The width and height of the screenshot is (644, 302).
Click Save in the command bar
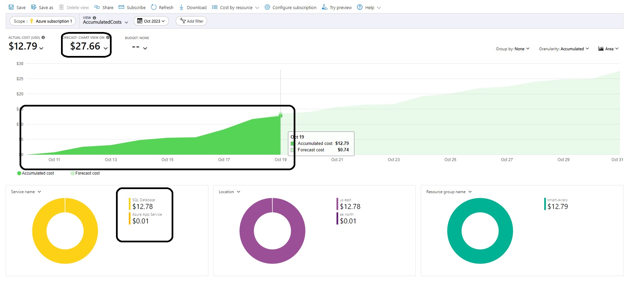[17, 7]
